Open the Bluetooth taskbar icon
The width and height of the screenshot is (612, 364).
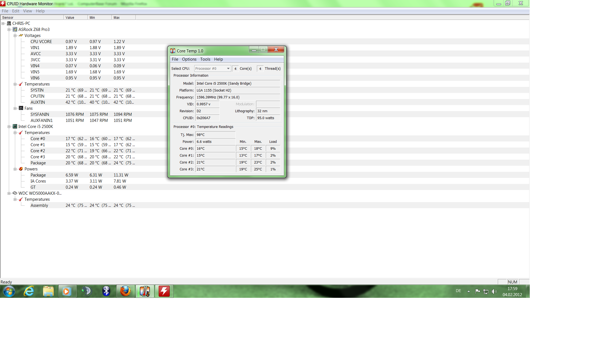(x=106, y=291)
